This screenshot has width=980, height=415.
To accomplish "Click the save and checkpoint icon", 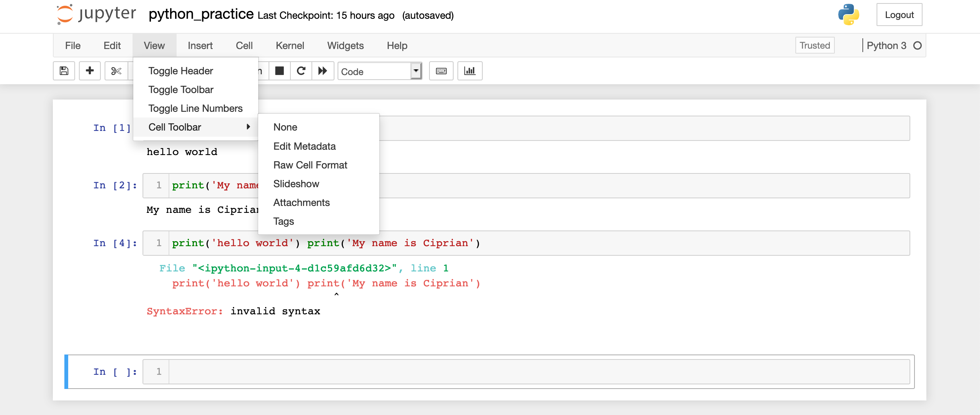I will pyautogui.click(x=64, y=71).
